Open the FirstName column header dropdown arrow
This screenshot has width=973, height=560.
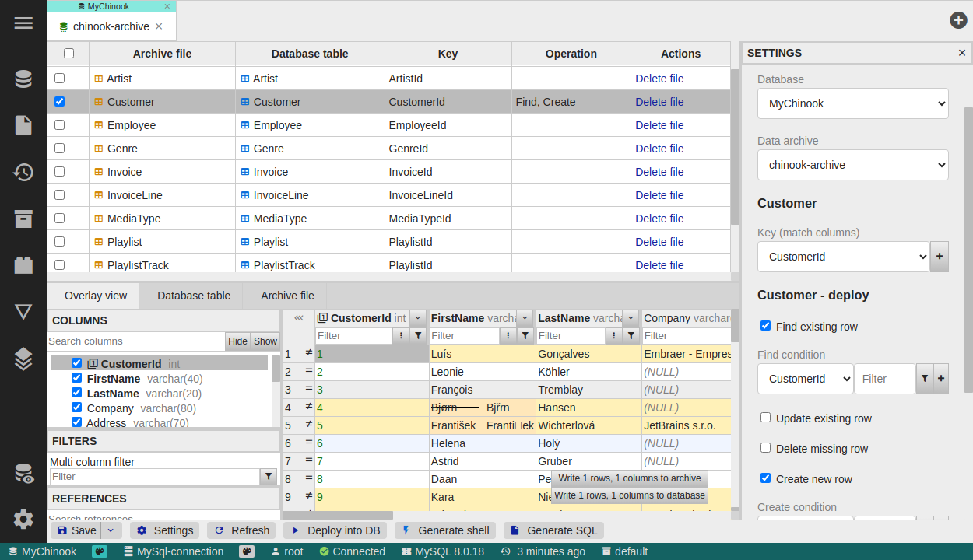click(x=525, y=318)
